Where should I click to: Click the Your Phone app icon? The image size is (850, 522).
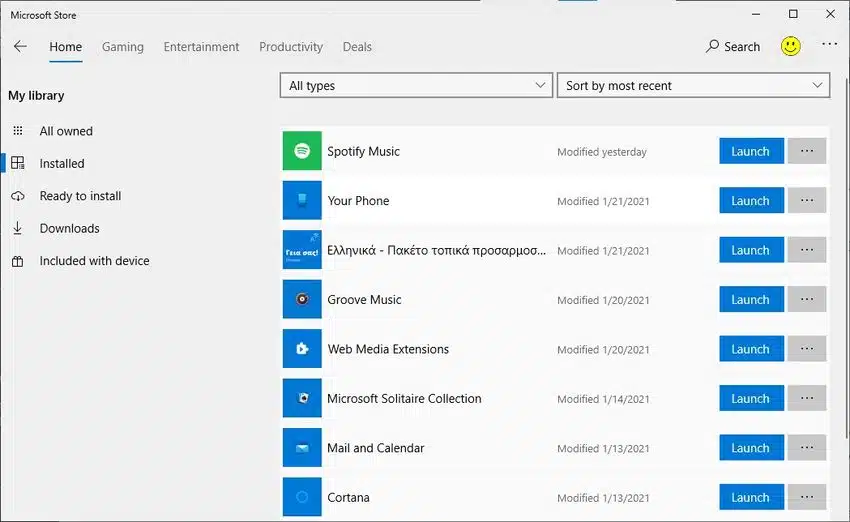coord(302,200)
